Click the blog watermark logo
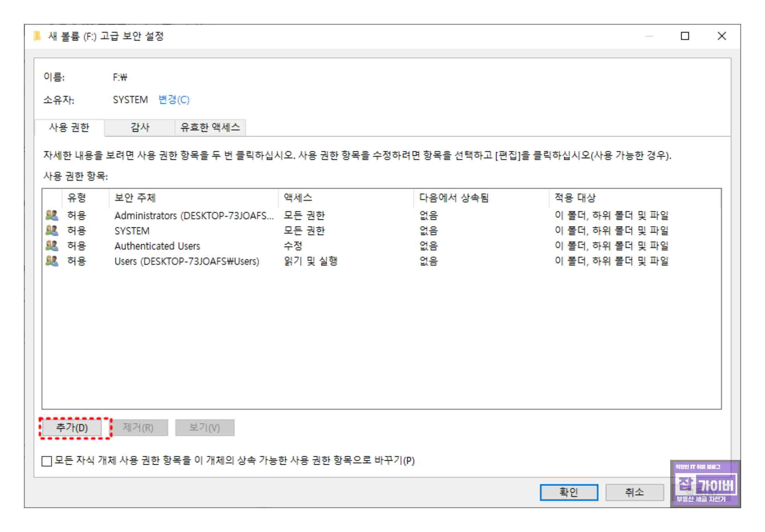This screenshot has height=532, width=765. pos(705,483)
